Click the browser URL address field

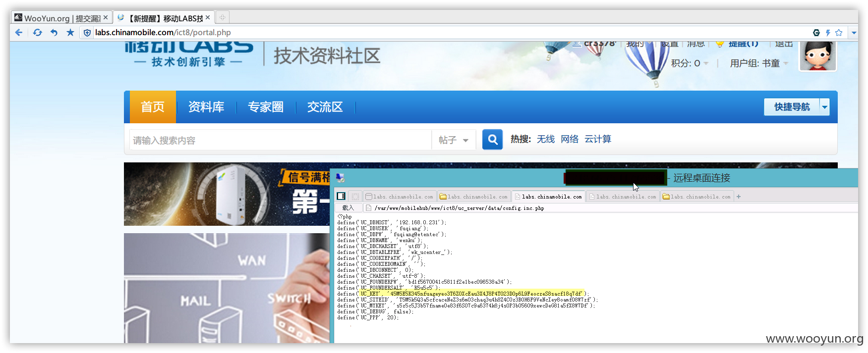click(446, 33)
